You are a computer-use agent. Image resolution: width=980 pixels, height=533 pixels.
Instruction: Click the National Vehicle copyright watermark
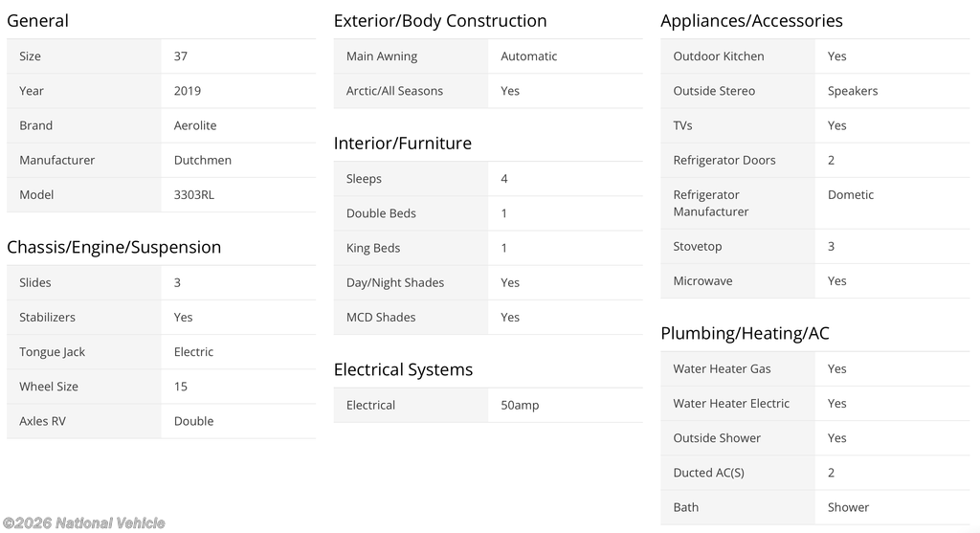[x=83, y=522]
